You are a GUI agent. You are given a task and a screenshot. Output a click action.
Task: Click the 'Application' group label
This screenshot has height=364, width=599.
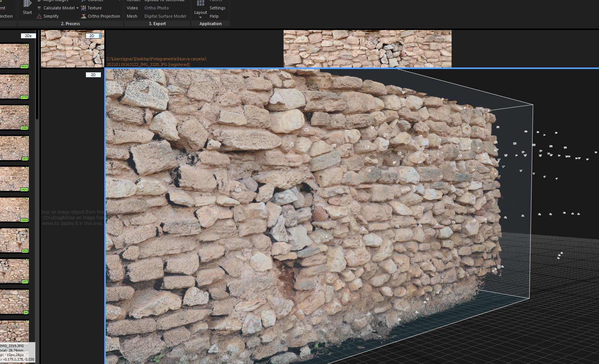[x=210, y=24]
